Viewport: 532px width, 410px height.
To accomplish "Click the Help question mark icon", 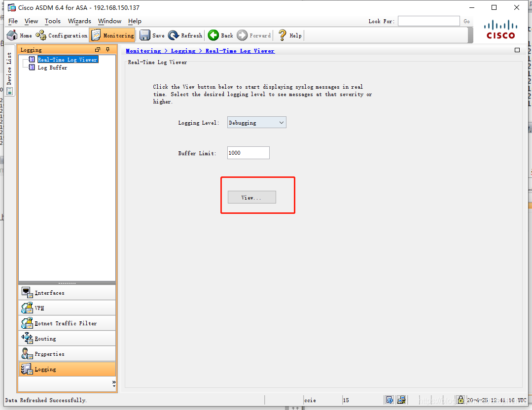I will point(282,35).
